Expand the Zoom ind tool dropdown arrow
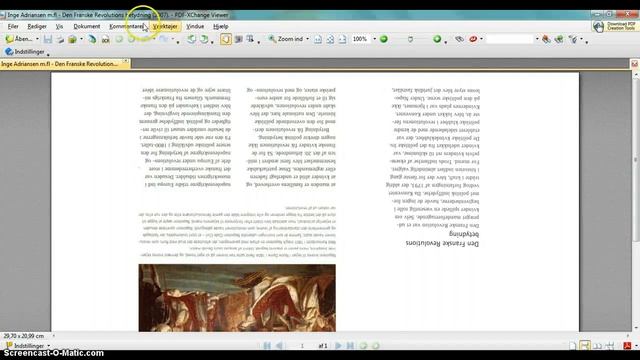 (x=307, y=39)
